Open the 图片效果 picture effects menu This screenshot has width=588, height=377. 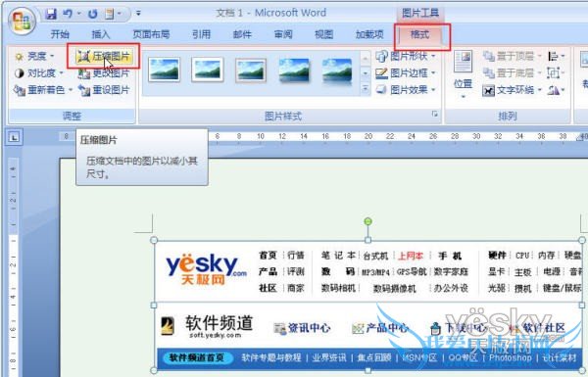click(x=406, y=90)
